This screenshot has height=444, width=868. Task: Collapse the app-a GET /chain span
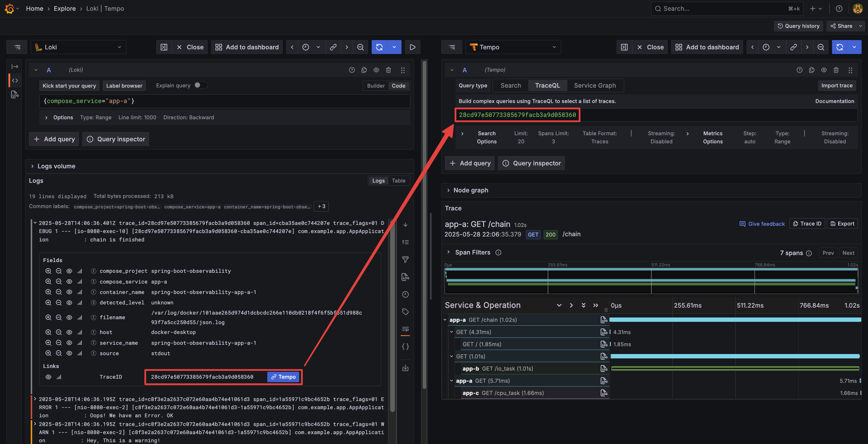[x=445, y=320]
